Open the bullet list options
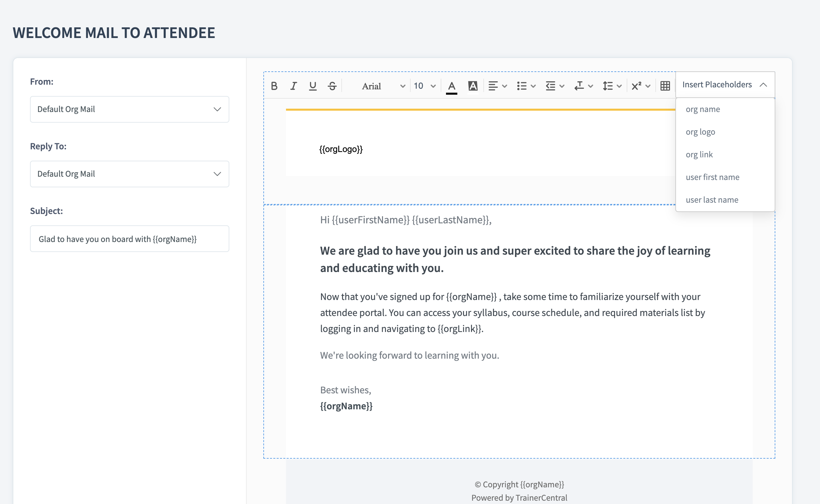The height and width of the screenshot is (504, 820). pos(526,86)
